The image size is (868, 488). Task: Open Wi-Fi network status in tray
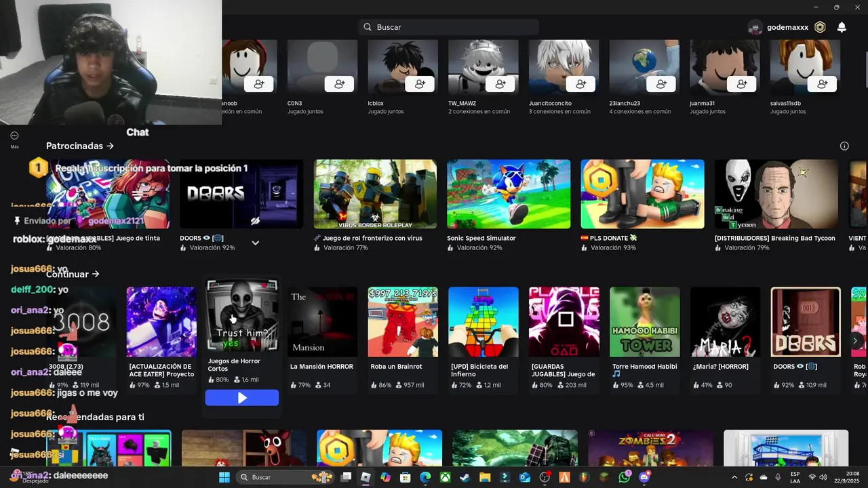tap(812, 477)
